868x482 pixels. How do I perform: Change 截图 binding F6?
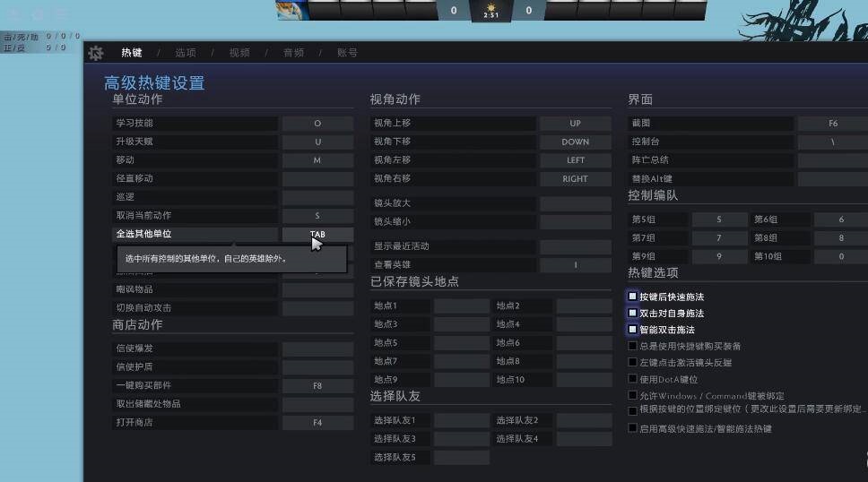tap(832, 124)
